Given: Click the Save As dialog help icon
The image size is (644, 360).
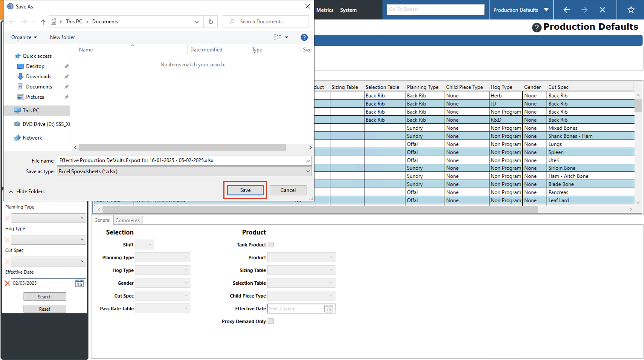Looking at the screenshot, I should 304,37.
